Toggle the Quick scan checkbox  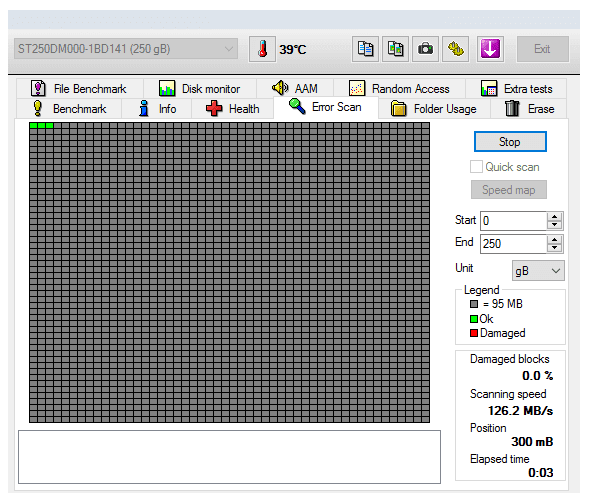(476, 167)
